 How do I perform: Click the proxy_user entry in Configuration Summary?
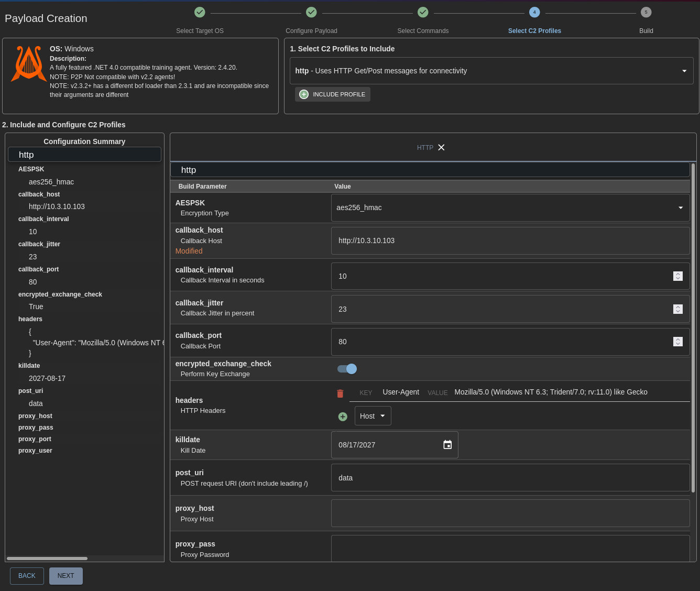(x=35, y=451)
